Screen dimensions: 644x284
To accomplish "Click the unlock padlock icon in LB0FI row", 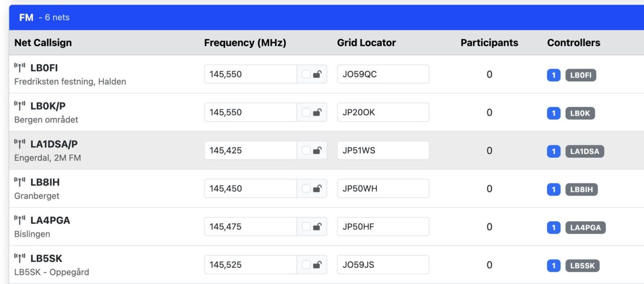I will pos(317,74).
